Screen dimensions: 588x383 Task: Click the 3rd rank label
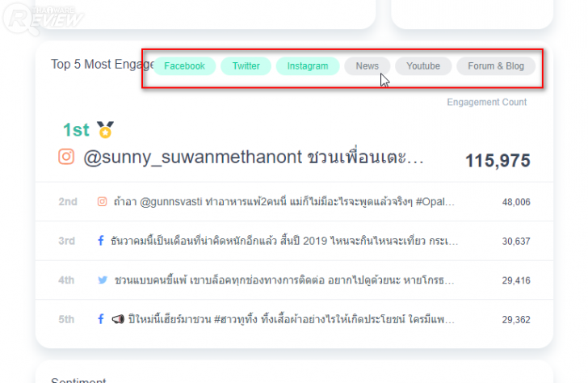click(67, 241)
